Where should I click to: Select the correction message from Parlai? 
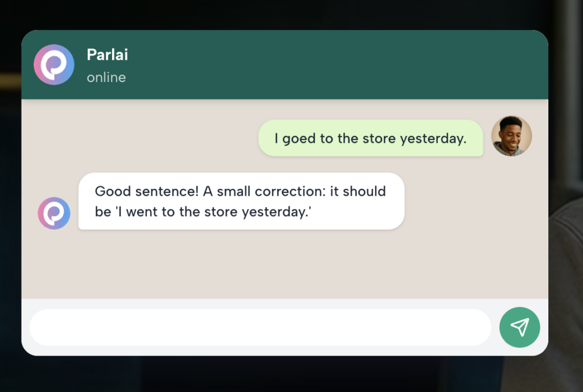pyautogui.click(x=240, y=201)
